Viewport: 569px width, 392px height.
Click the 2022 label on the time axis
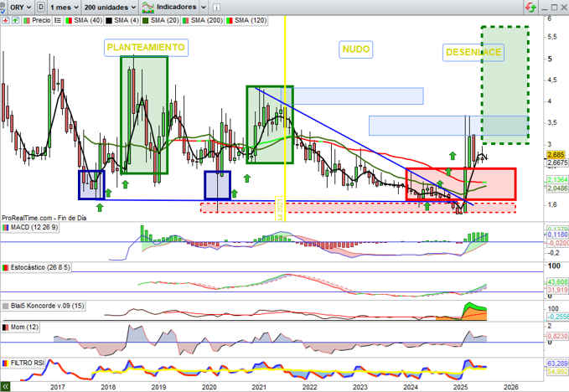tap(309, 387)
